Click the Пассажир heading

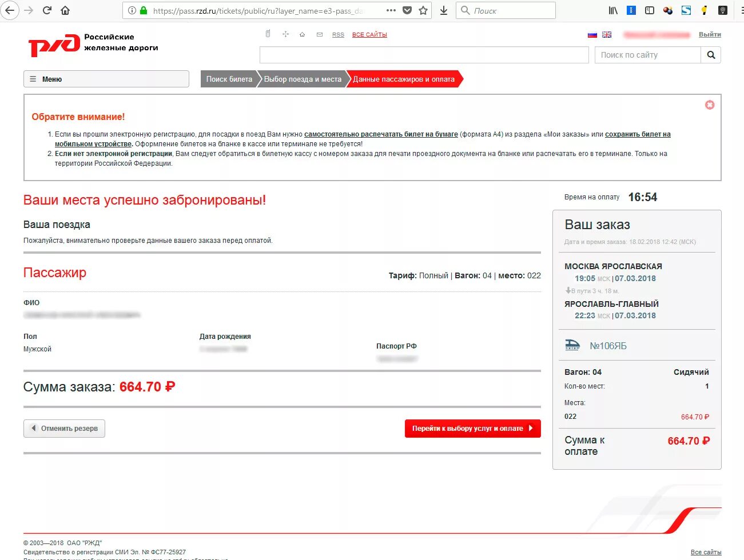55,273
